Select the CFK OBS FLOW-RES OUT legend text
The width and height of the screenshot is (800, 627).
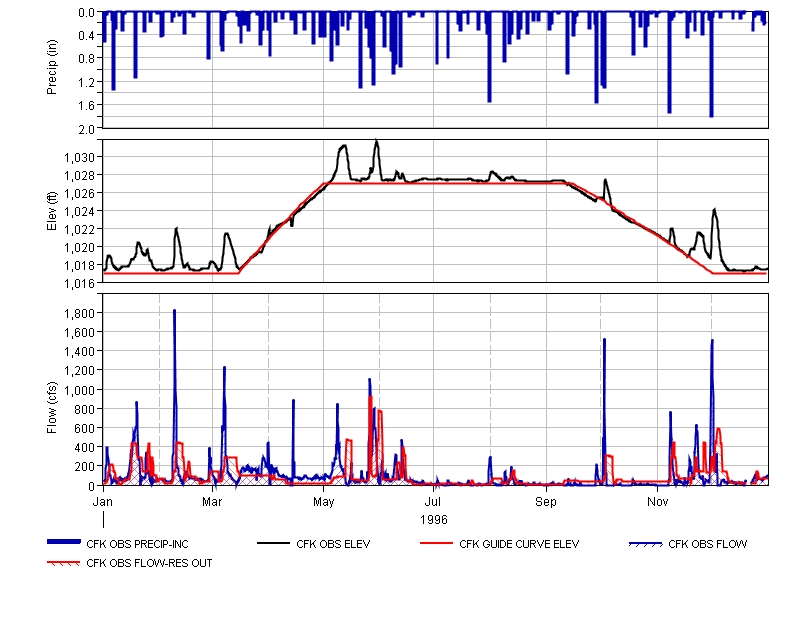coord(149,563)
